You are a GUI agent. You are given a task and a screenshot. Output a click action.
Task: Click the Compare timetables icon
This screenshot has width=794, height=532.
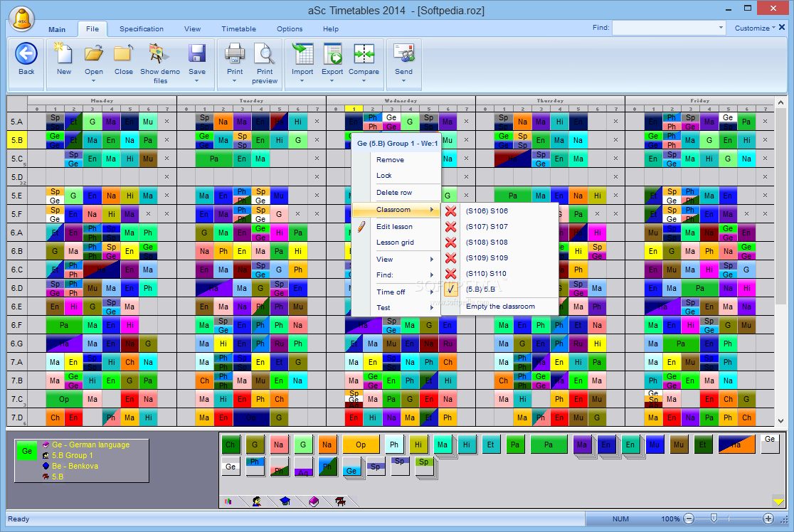(x=364, y=53)
